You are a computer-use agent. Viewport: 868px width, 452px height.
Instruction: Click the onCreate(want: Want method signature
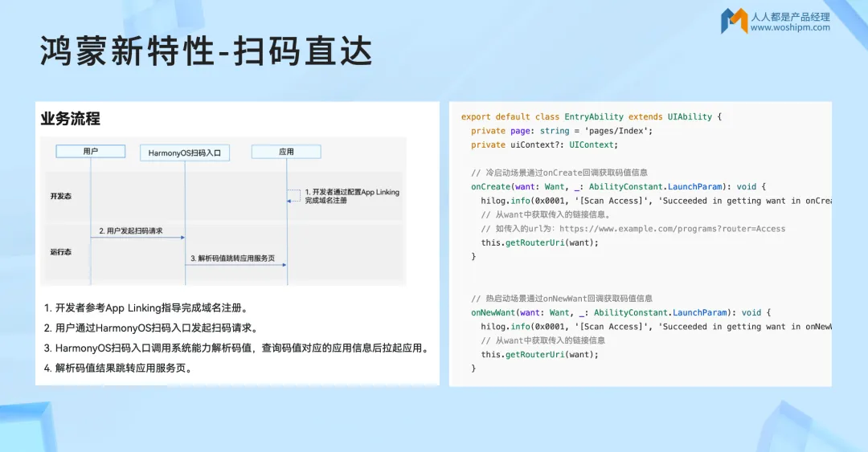click(618, 186)
